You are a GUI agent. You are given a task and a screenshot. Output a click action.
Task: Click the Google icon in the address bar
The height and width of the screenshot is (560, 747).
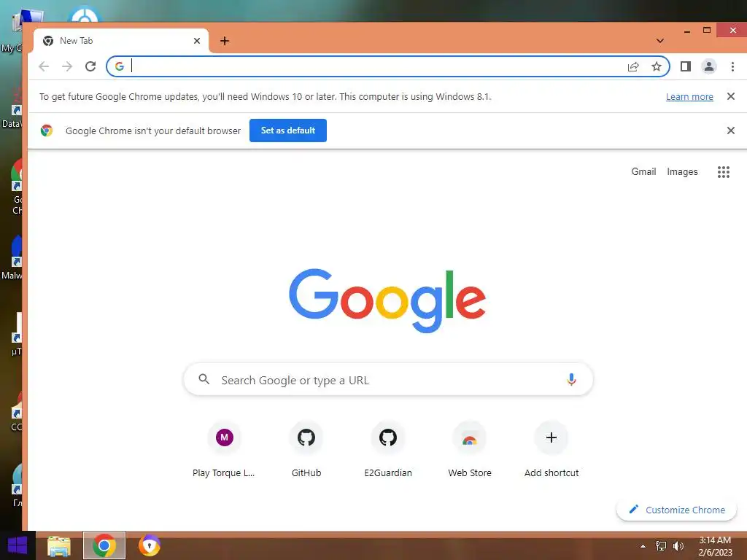(x=120, y=66)
